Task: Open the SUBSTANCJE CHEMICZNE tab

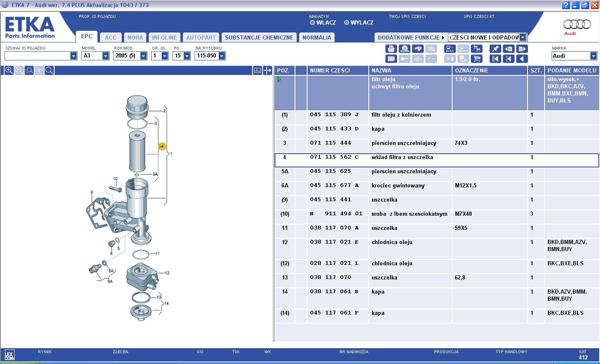Action: (259, 37)
